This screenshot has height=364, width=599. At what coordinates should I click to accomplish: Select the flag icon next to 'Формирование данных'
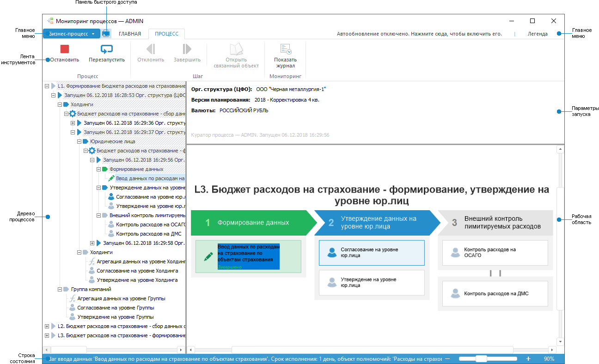(x=105, y=169)
